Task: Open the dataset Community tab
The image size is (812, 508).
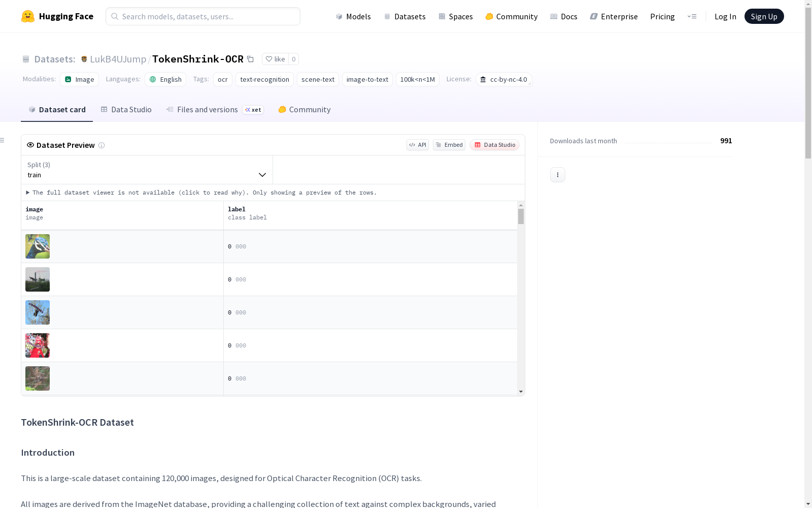Action: pyautogui.click(x=304, y=110)
